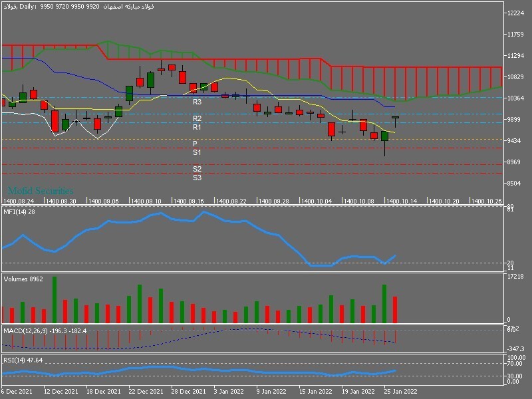Click the S3 support level label

197,178
